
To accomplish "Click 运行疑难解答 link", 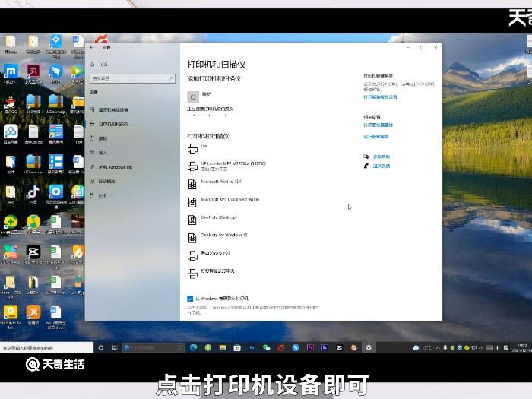I will [376, 137].
